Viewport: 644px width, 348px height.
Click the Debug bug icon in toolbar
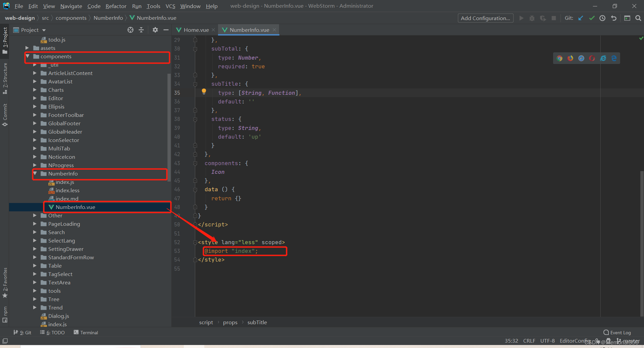pos(532,18)
